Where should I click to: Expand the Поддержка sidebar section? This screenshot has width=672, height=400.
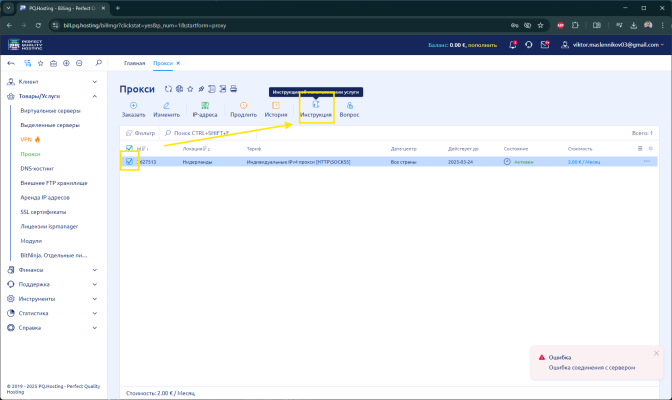click(50, 284)
